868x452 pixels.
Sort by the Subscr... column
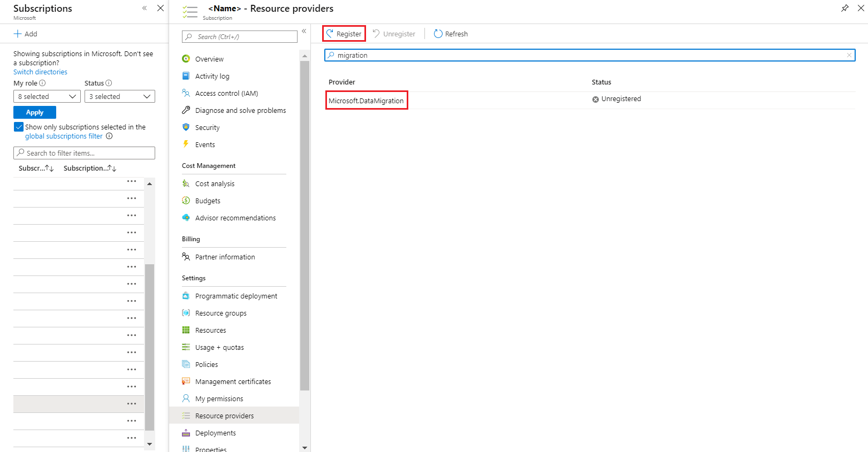pos(36,168)
